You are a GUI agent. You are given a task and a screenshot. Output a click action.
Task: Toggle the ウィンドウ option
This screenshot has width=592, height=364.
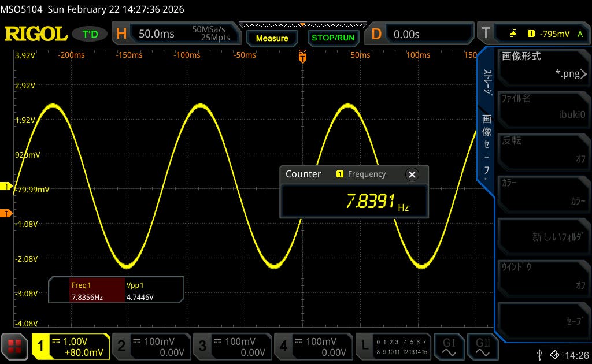[543, 276]
